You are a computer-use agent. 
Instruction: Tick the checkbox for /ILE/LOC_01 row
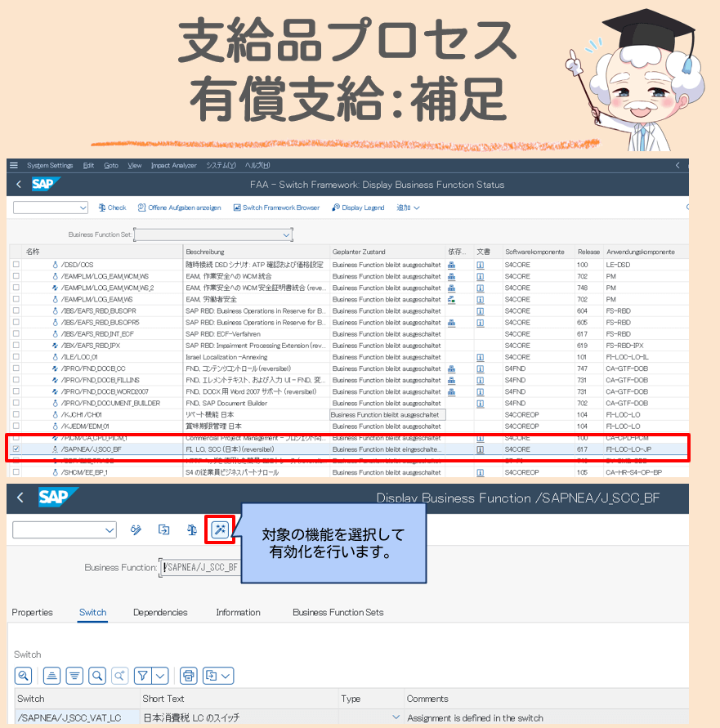(16, 356)
